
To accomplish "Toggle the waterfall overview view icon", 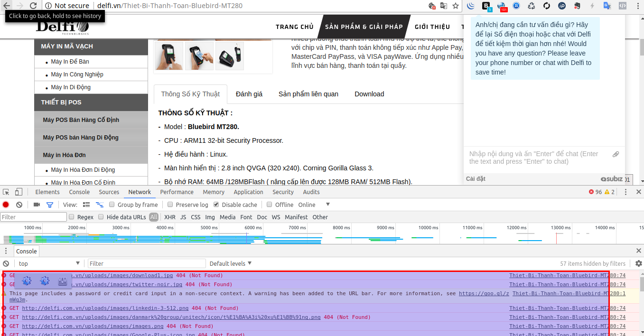I will (x=99, y=205).
